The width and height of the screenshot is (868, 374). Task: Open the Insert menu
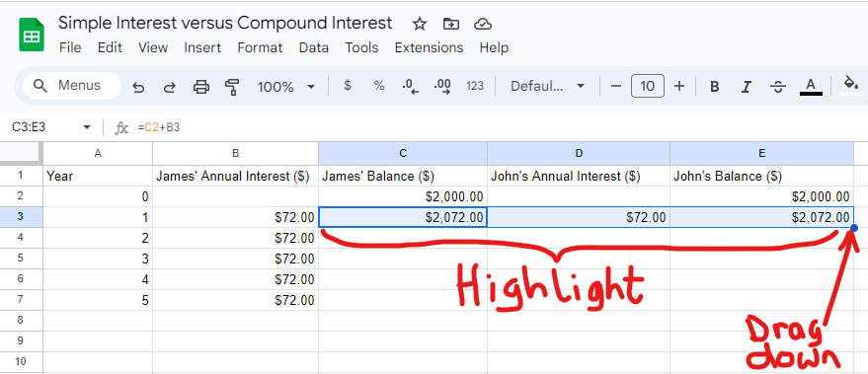coord(202,48)
